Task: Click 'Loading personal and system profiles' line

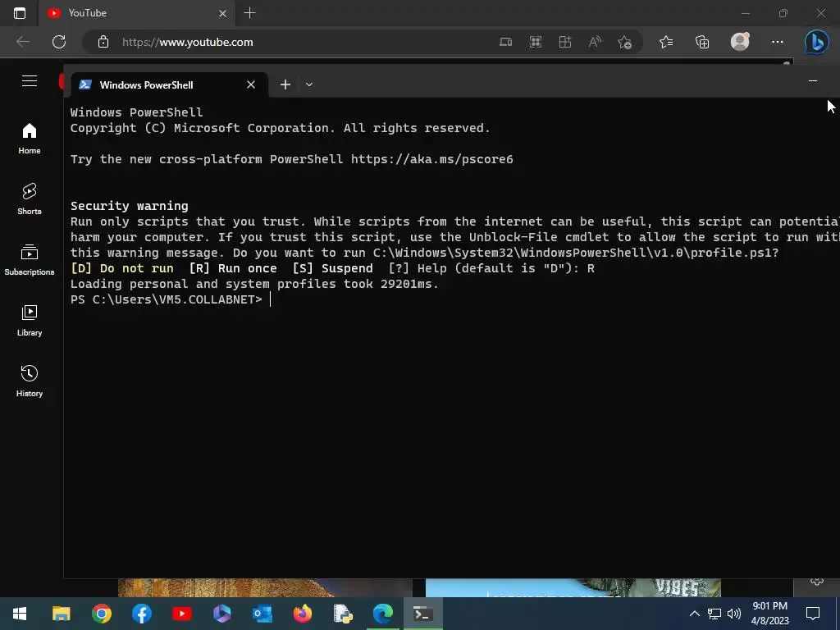Action: point(254,284)
